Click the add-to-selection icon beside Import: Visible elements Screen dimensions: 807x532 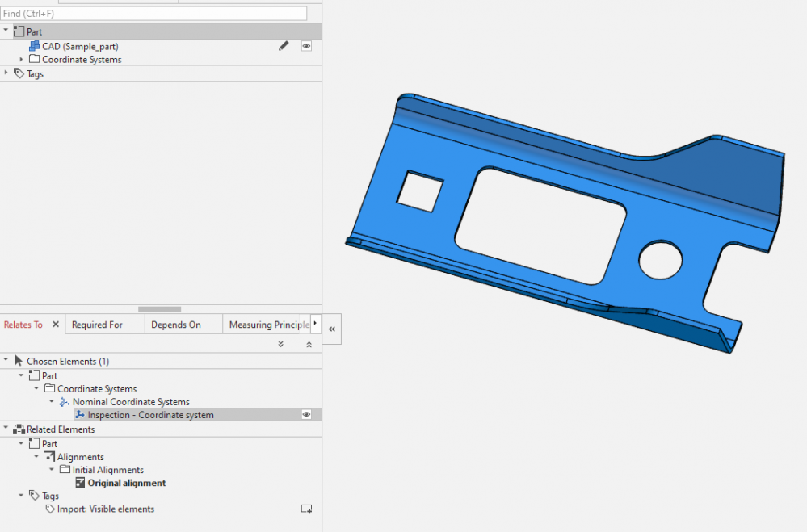point(306,509)
